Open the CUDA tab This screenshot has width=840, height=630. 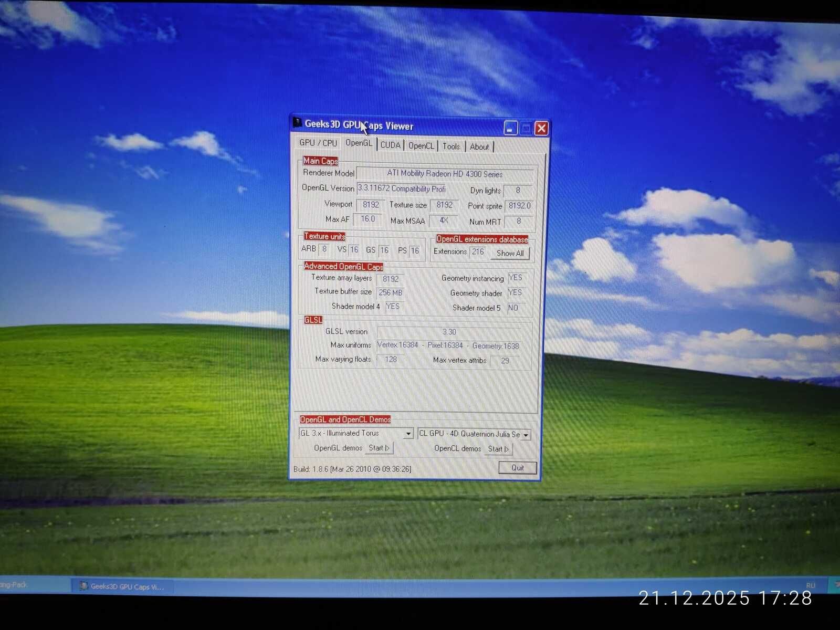pyautogui.click(x=391, y=145)
